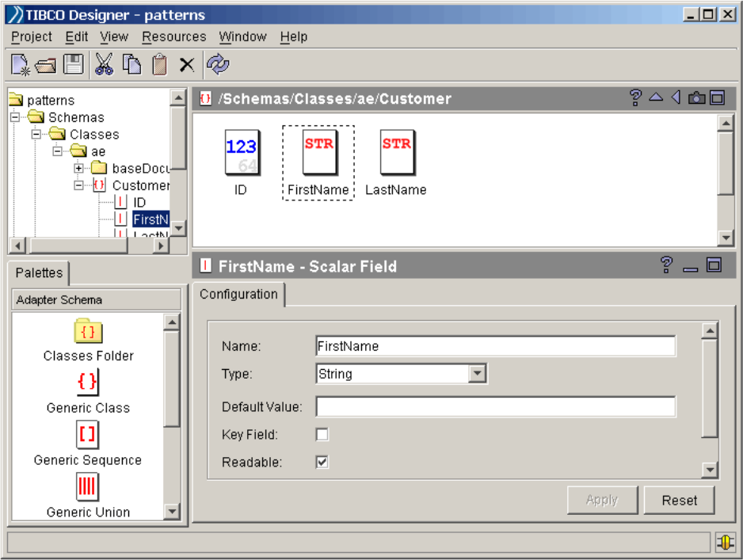Collapse the Schemas tree node
This screenshot has height=560, width=743.
15,117
